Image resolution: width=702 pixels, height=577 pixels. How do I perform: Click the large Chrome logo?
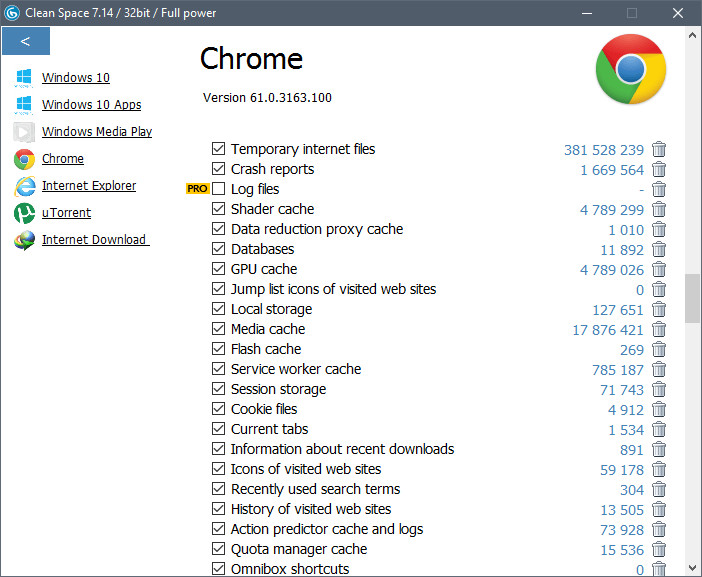(631, 69)
